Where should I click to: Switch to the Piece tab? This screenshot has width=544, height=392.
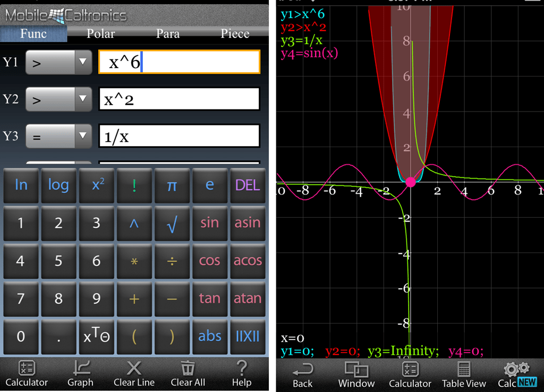click(235, 33)
